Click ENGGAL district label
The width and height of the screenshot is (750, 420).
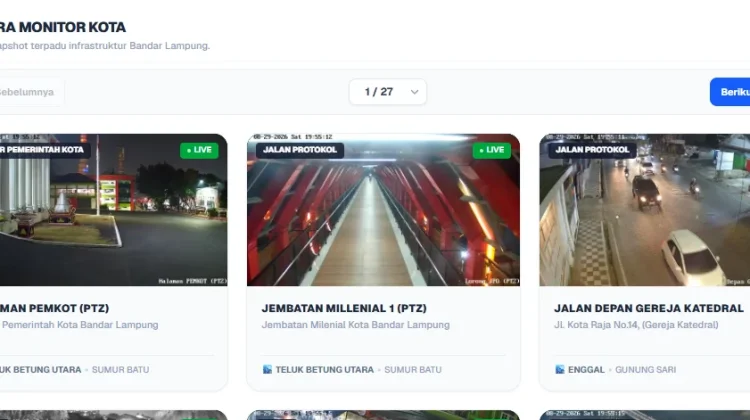[x=586, y=370]
